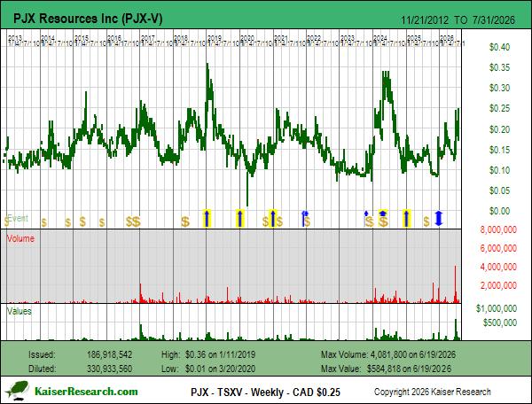This screenshot has height=404, width=532.
Task: Open the KaiserResearch.com link
Action: pyautogui.click(x=86, y=392)
